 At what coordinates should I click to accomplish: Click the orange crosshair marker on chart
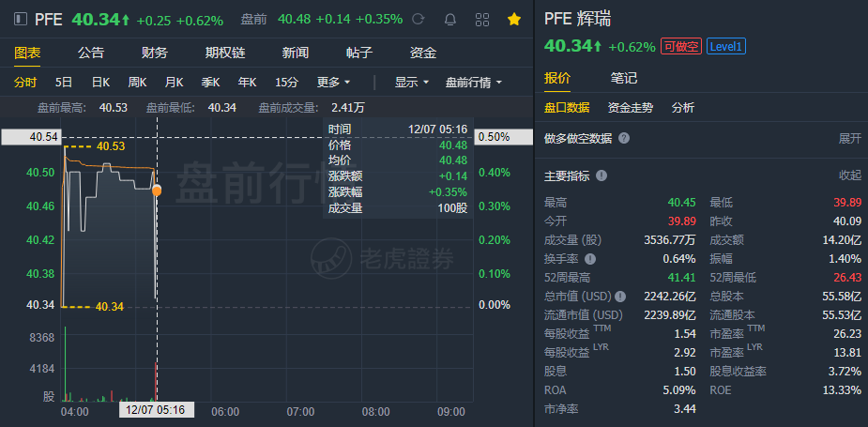point(156,191)
